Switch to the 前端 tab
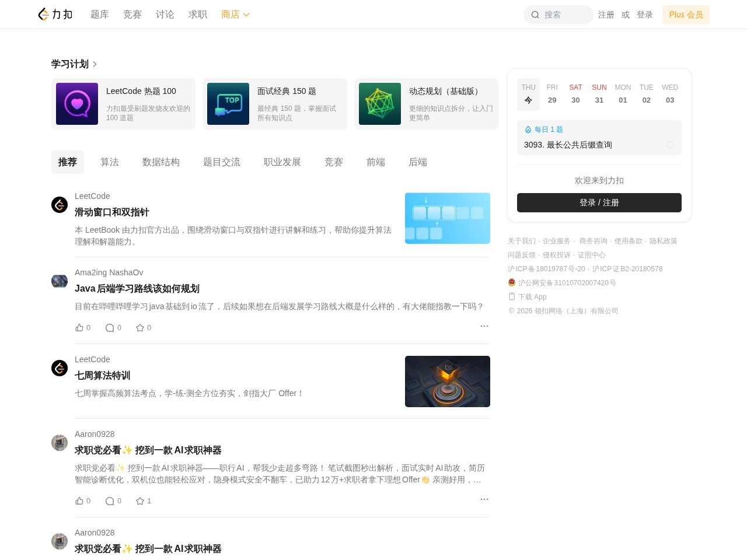The width and height of the screenshot is (747, 560). coord(376,162)
